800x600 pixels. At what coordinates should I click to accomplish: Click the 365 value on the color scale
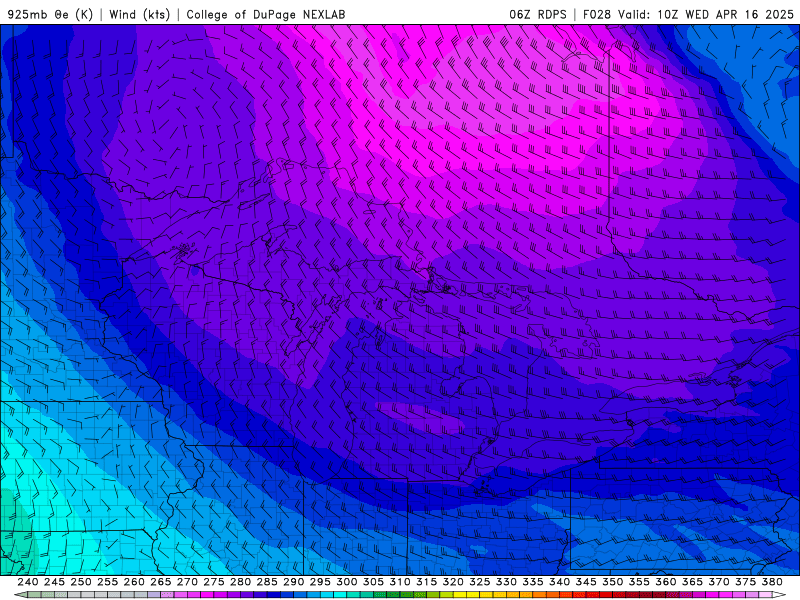click(x=692, y=582)
